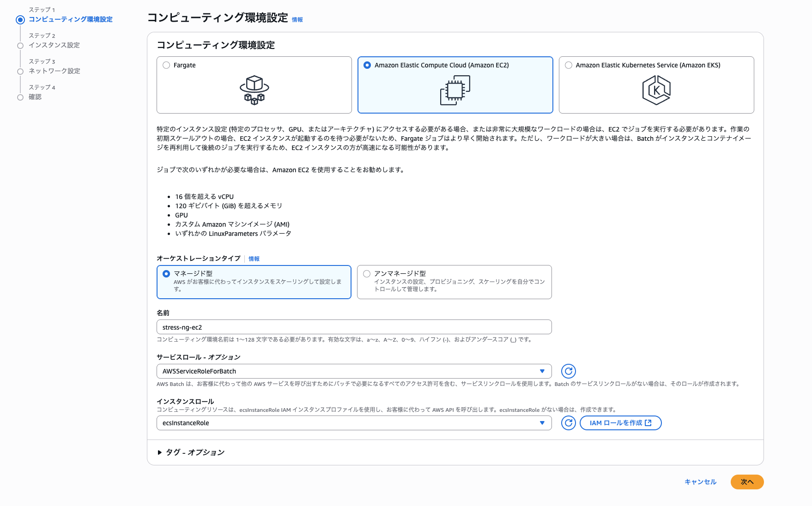Open 情報 link beside オーケストレーションタイプ
This screenshot has height=506, width=812.
254,259
